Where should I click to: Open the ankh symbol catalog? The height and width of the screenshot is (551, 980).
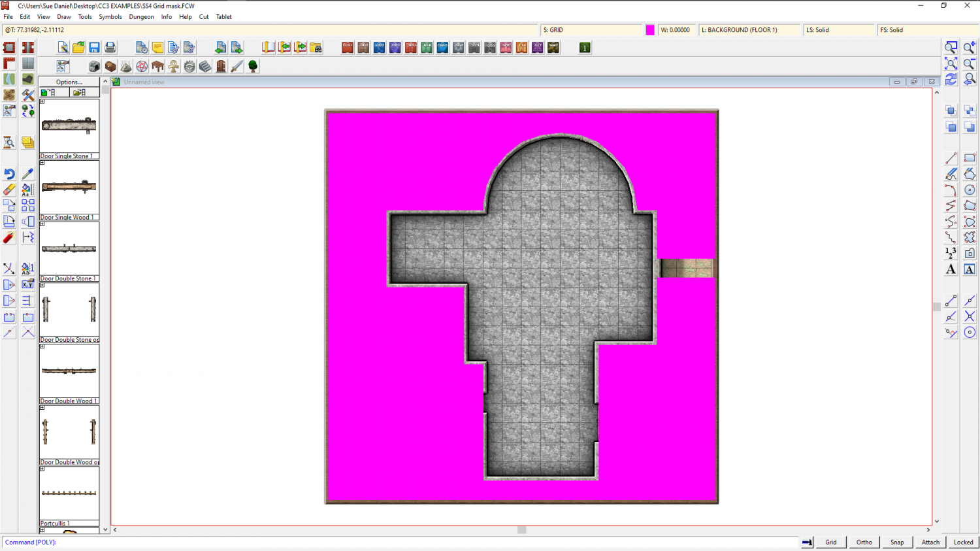tap(173, 66)
